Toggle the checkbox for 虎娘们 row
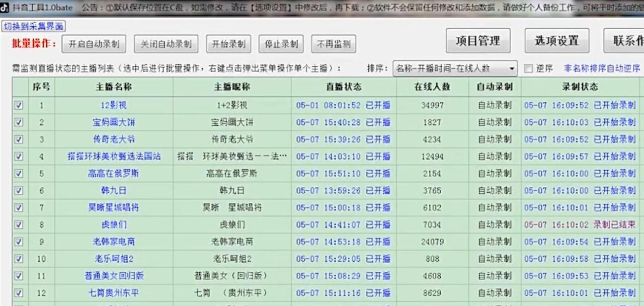The width and height of the screenshot is (644, 306). [x=19, y=224]
